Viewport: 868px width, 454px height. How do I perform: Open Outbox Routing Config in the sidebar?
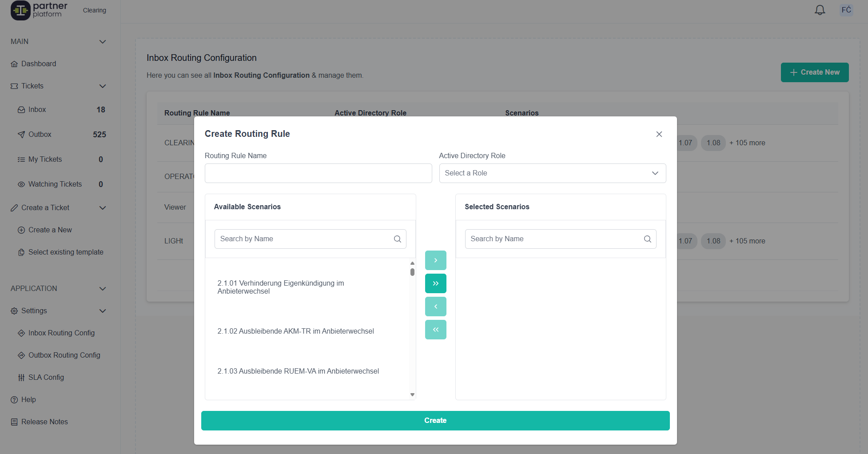[64, 355]
